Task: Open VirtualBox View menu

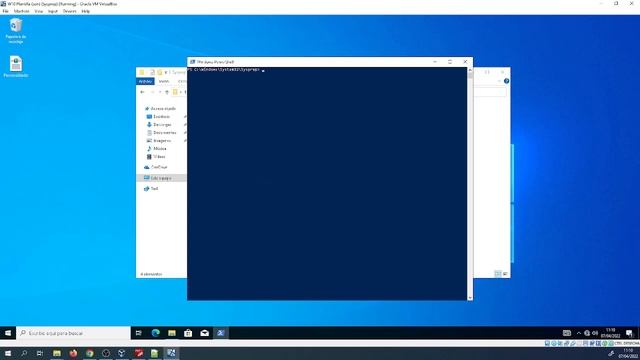Action: [38, 11]
